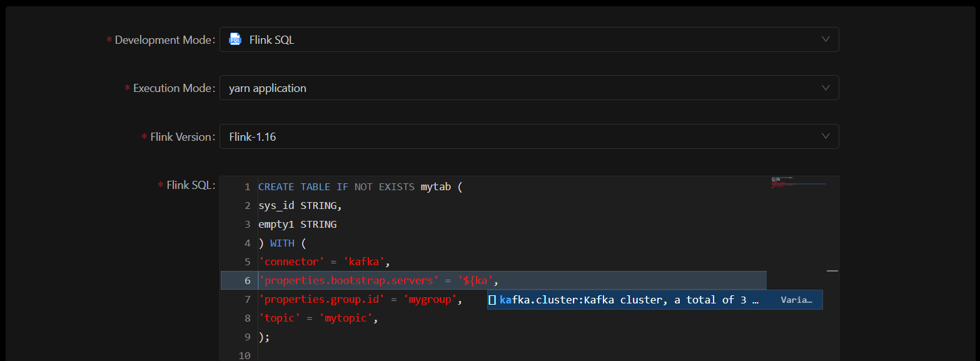
Task: Expand the Flink Version dropdown chevron
Action: click(x=825, y=136)
